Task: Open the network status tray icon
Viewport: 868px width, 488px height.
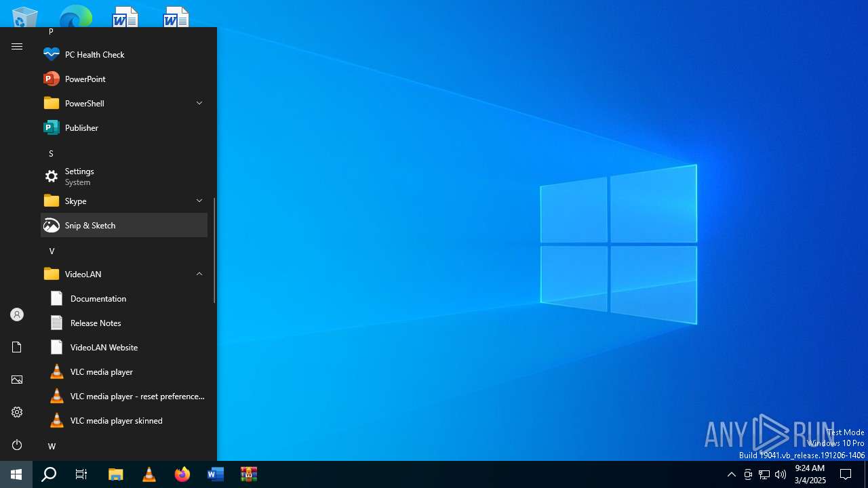Action: click(764, 474)
